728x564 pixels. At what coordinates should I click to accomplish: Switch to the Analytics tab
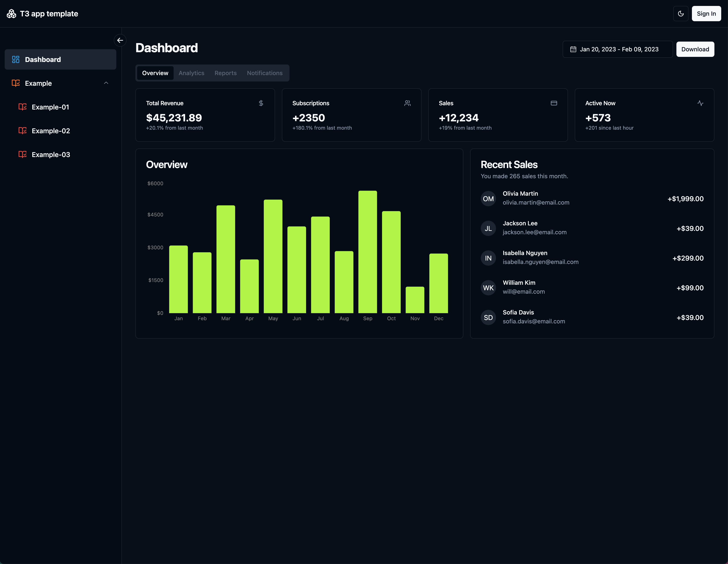191,73
